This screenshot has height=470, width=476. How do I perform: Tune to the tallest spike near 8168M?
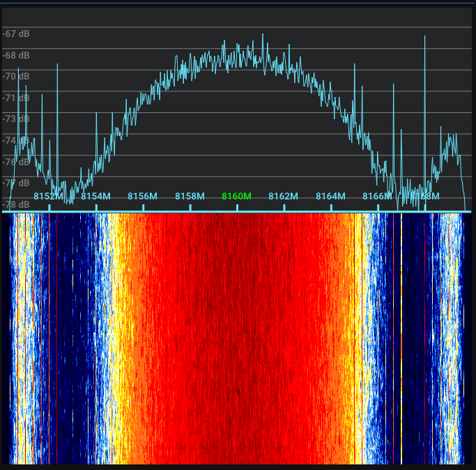(424, 37)
